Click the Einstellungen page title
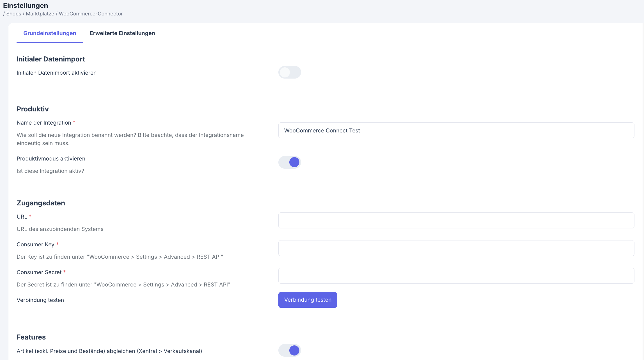Viewport: 644px width, 360px height. tap(26, 6)
